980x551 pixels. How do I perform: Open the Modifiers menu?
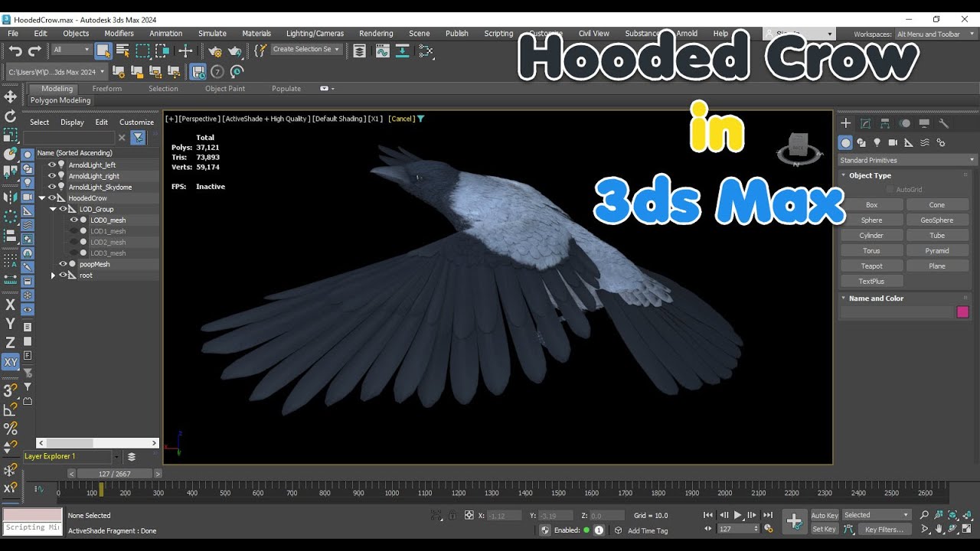pyautogui.click(x=119, y=34)
